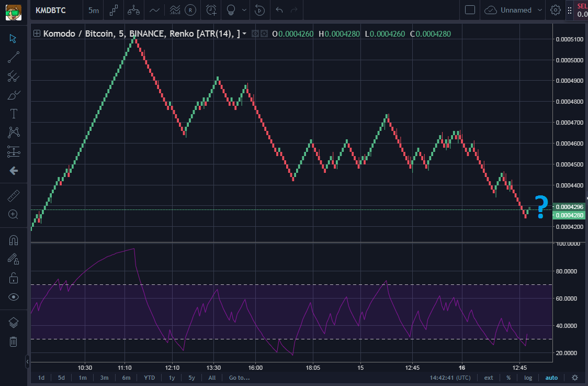Select the trend line tool
This screenshot has height=386, width=588.
[x=13, y=57]
